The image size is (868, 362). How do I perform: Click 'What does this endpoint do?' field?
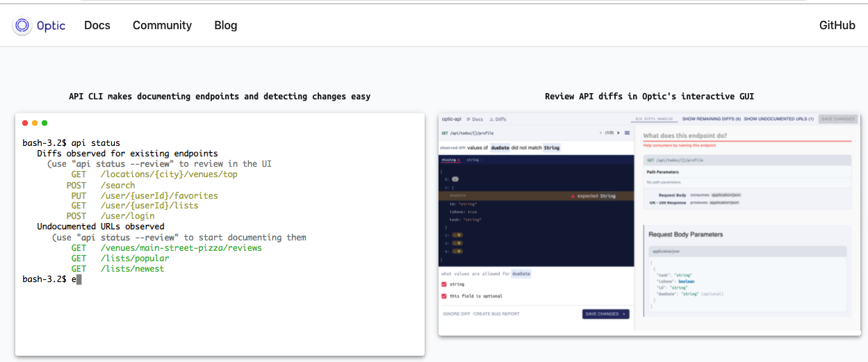click(x=747, y=136)
